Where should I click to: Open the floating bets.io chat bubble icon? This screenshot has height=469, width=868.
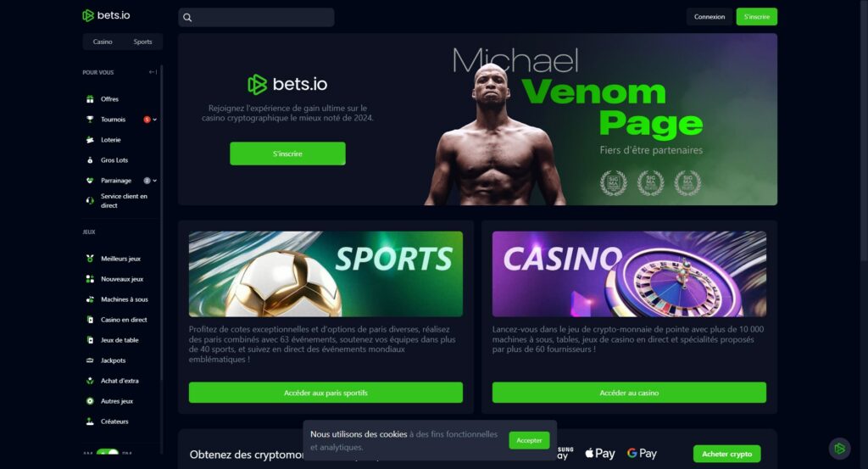point(839,449)
